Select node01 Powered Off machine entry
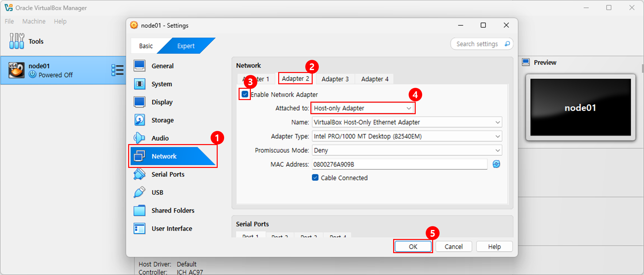 tap(63, 70)
